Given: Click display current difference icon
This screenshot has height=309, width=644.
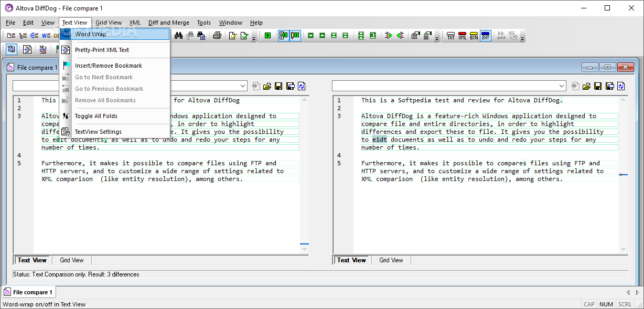Looking at the screenshot, I should click(361, 36).
